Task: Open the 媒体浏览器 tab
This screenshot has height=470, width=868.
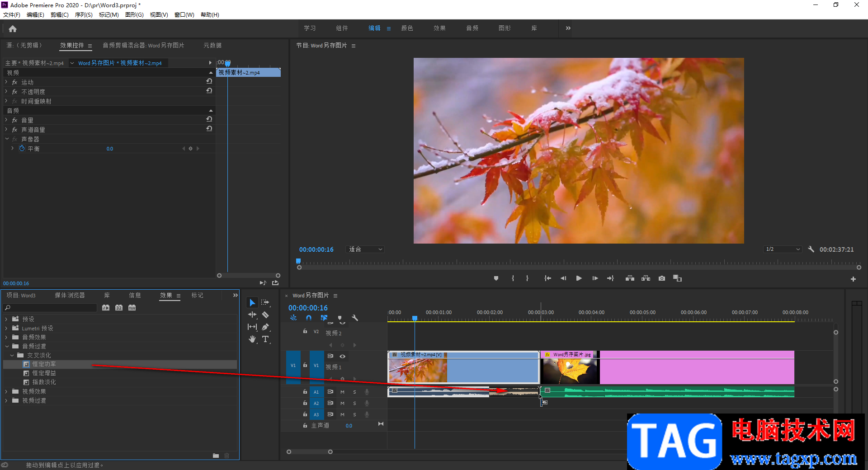Action: pyautogui.click(x=70, y=295)
